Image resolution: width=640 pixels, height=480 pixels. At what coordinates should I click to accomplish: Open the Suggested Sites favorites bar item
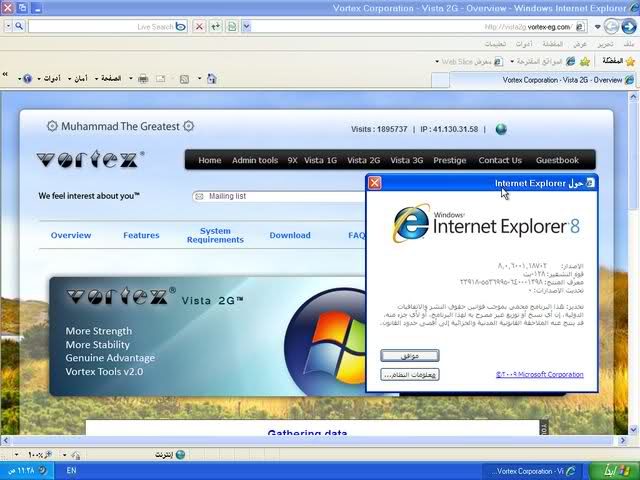coord(542,62)
